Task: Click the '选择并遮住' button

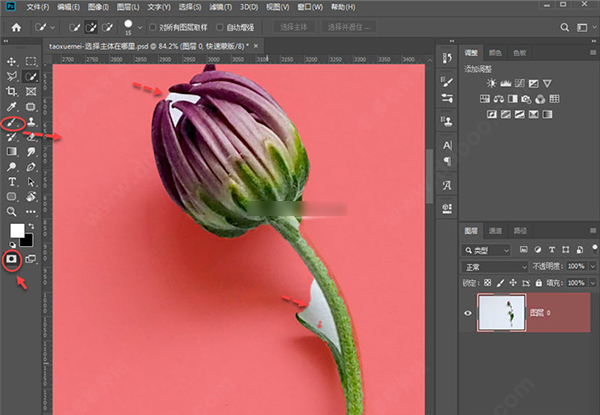Action: [348, 27]
